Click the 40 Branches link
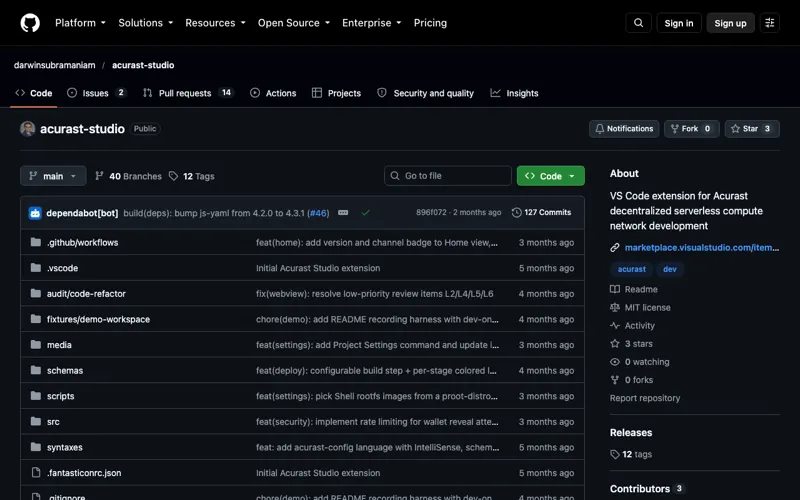The height and width of the screenshot is (500, 800). point(128,176)
